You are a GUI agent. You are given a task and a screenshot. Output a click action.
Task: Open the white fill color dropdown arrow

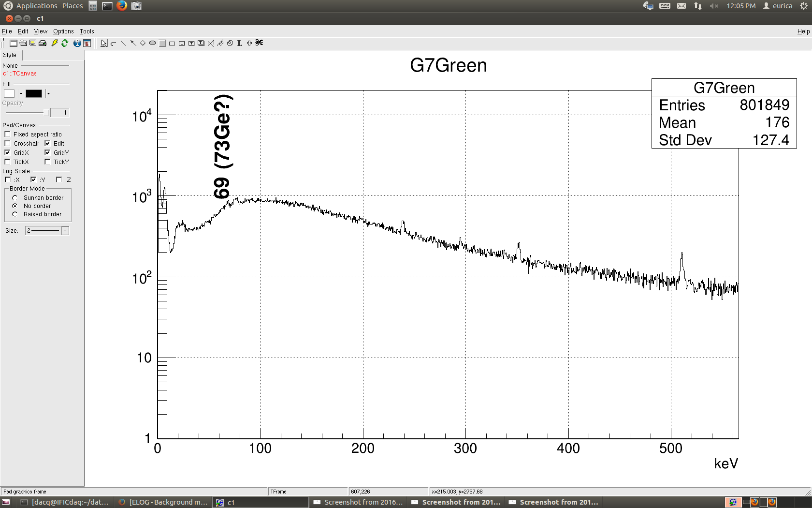click(x=21, y=93)
